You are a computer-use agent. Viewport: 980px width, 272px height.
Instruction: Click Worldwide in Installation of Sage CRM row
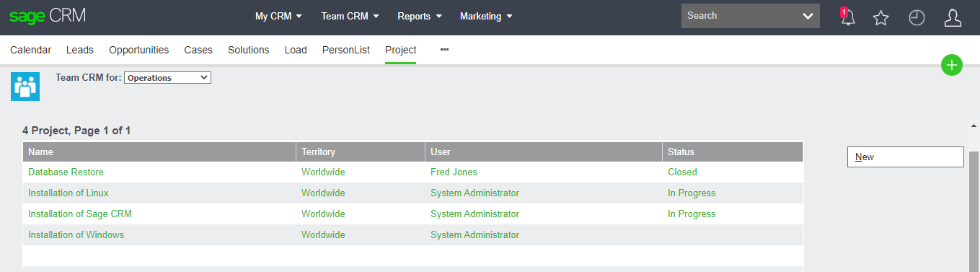click(x=323, y=214)
